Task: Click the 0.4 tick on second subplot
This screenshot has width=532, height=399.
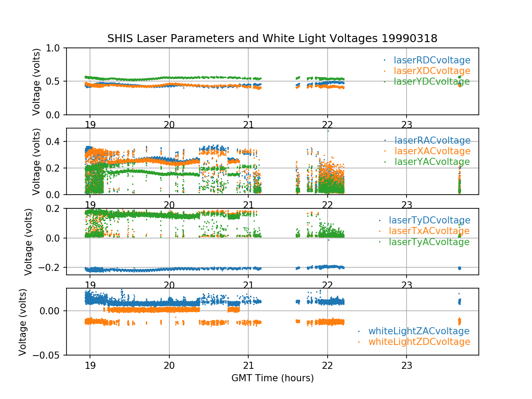Action: tap(55, 141)
